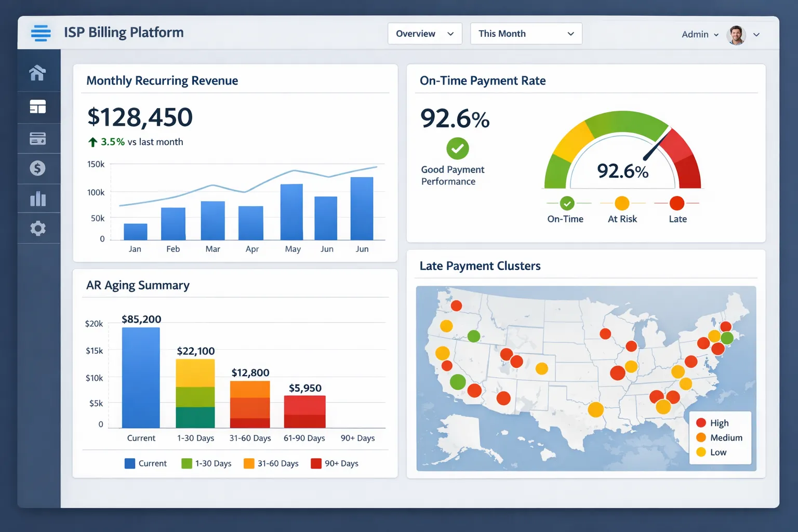Open the dashboard layout sidebar icon
Screen dimensions: 798x532
coord(37,107)
